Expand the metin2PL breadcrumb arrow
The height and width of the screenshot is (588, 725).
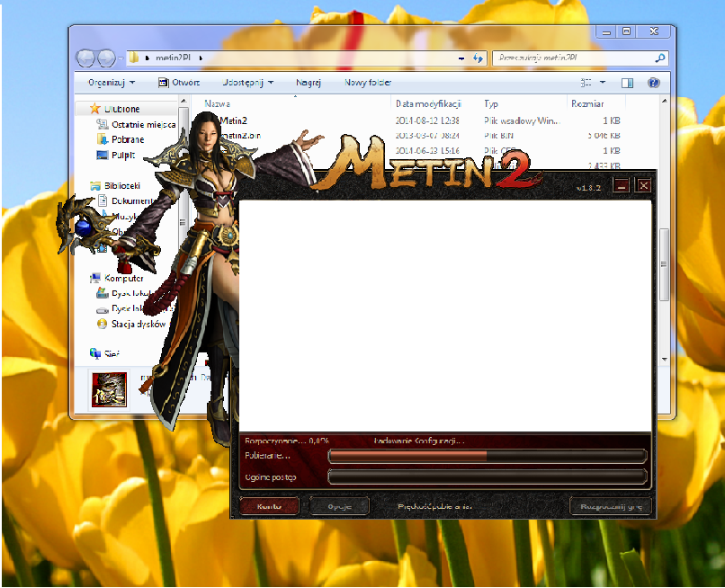[201, 58]
